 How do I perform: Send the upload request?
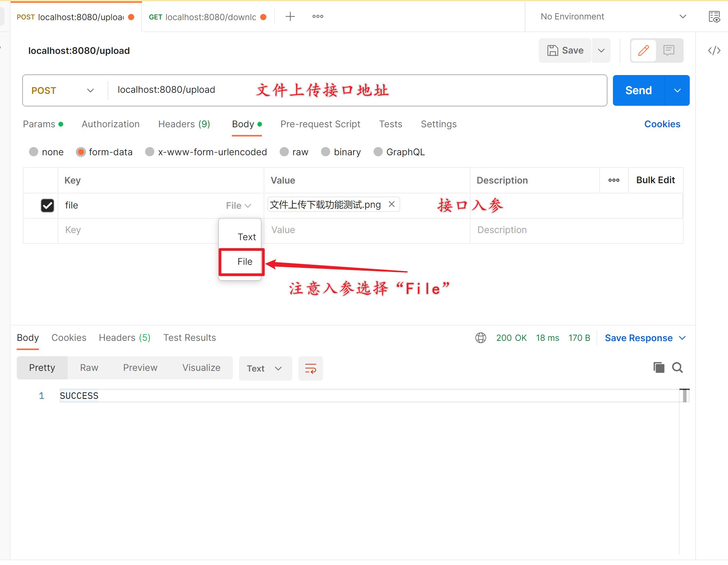[x=639, y=90]
